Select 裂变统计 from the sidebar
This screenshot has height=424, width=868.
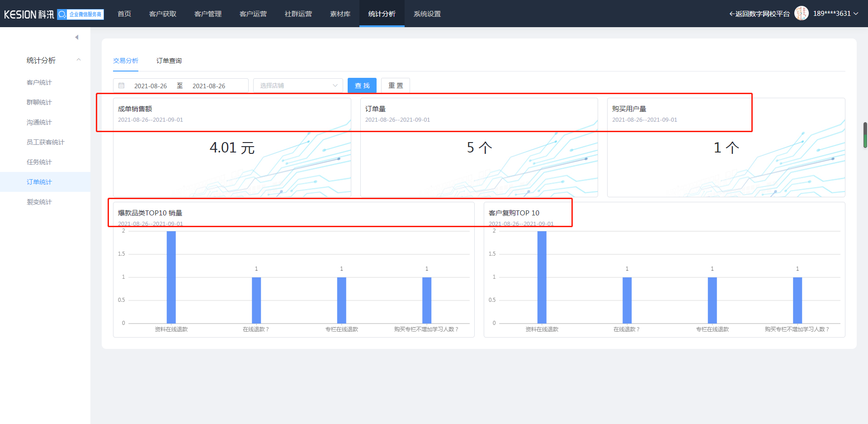coord(39,202)
